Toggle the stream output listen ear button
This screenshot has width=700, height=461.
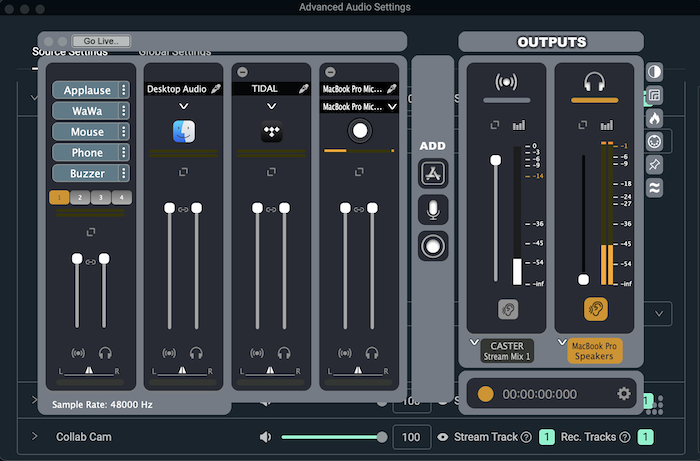[508, 309]
